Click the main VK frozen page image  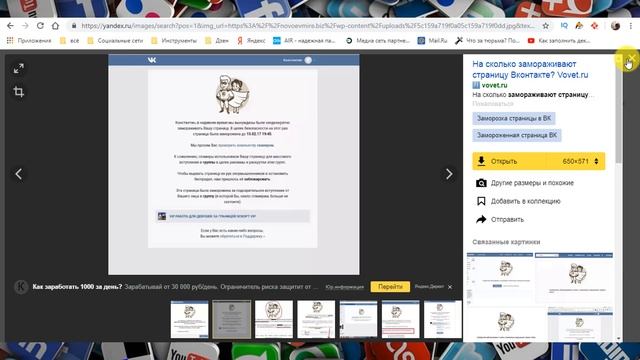[x=234, y=164]
